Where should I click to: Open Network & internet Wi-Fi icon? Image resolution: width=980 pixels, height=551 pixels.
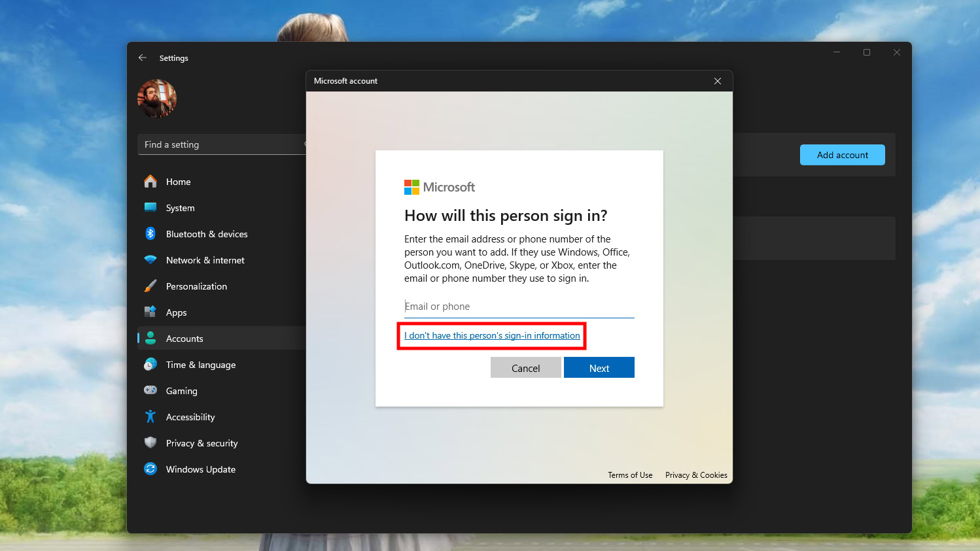[x=150, y=260]
